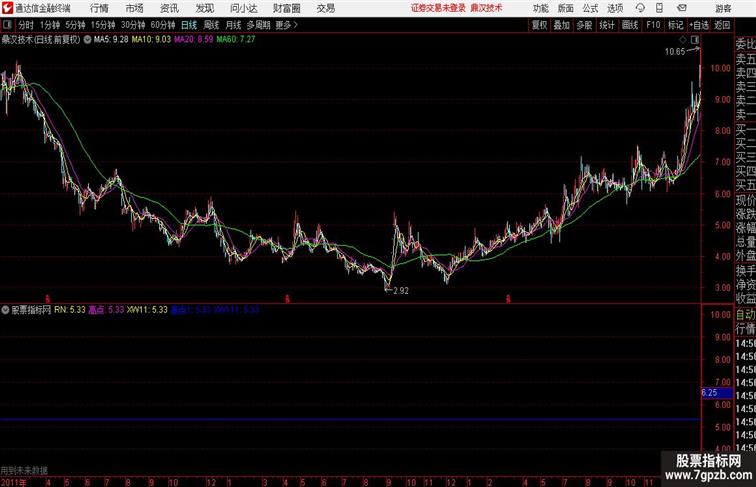The width and height of the screenshot is (756, 487).
Task: Click the diamond icon above the 10.65 label
Action: pos(683,40)
